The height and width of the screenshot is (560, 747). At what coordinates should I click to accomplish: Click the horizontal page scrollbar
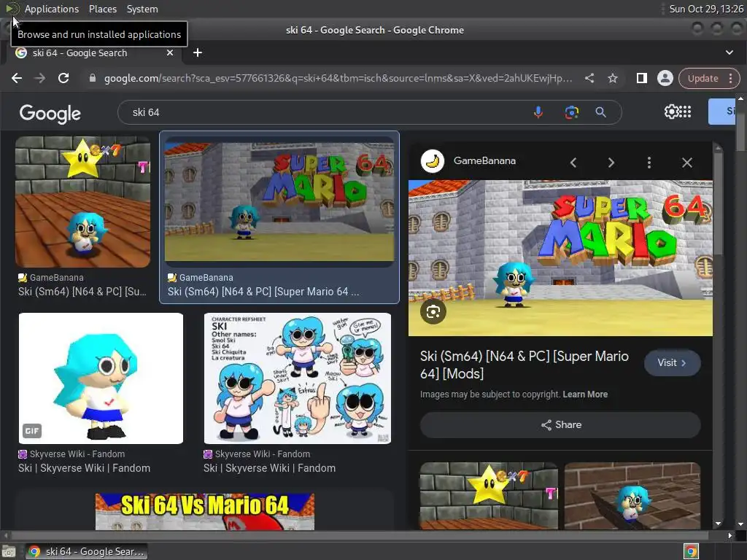coord(360,536)
